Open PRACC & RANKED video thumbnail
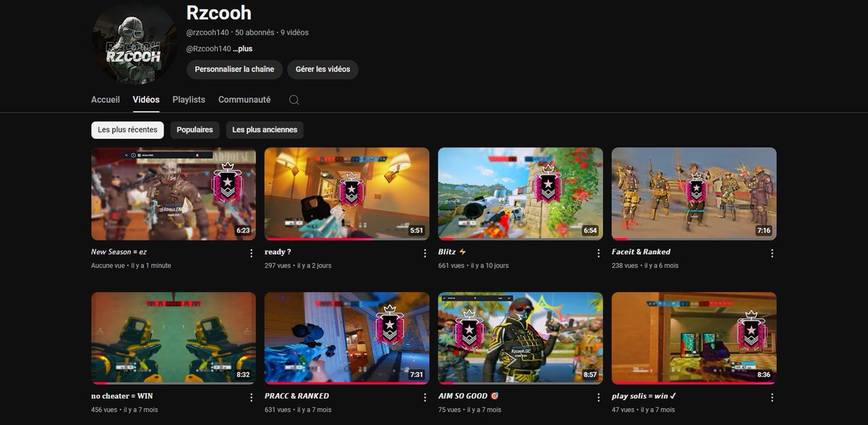Viewport: 868px width, 425px height. (x=347, y=338)
